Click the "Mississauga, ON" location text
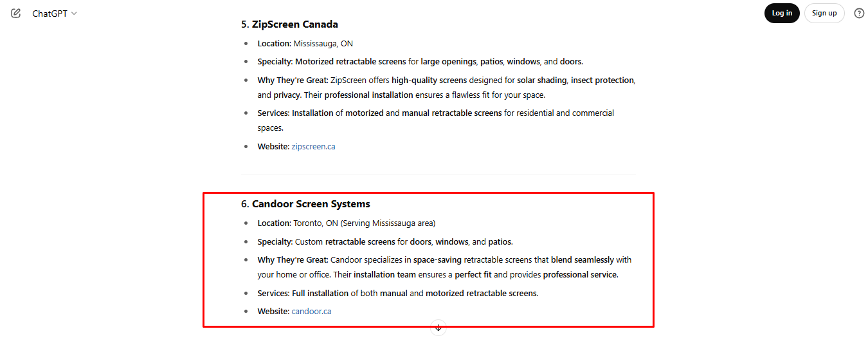Viewport: 868px width, 338px height. 323,44
